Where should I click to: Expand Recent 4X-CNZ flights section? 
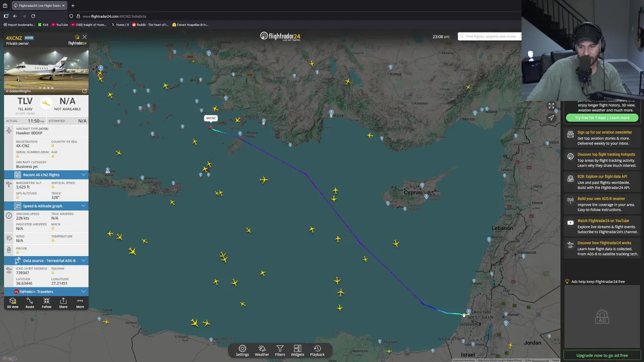[46, 174]
